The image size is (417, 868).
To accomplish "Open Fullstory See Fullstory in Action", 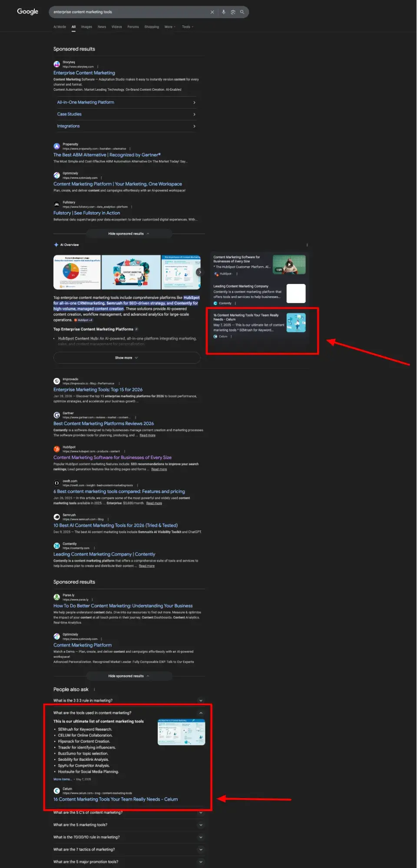I will click(x=86, y=213).
